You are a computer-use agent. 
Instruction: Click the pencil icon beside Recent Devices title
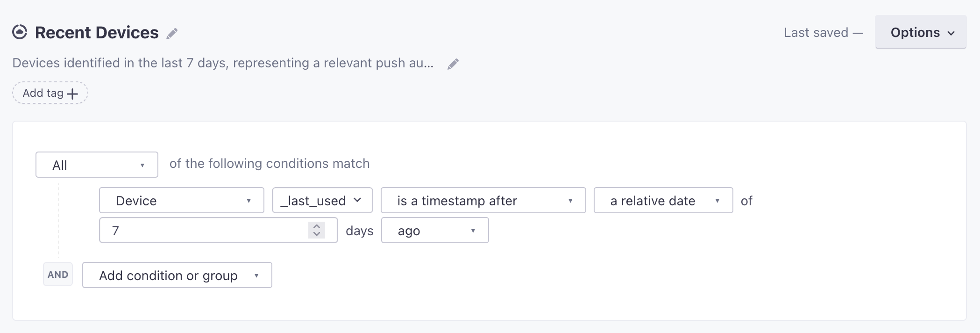[x=172, y=33]
